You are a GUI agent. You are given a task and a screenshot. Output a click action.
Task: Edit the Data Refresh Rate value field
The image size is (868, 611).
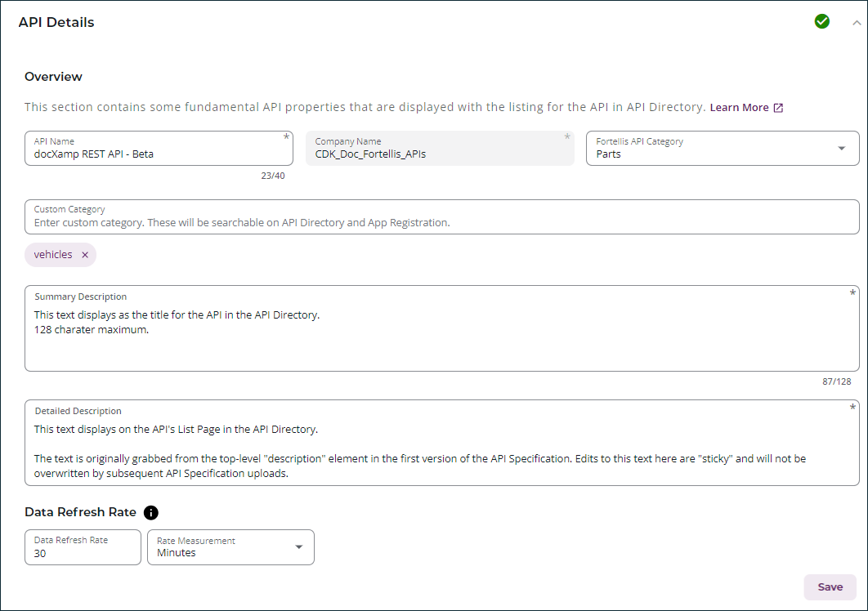point(83,547)
